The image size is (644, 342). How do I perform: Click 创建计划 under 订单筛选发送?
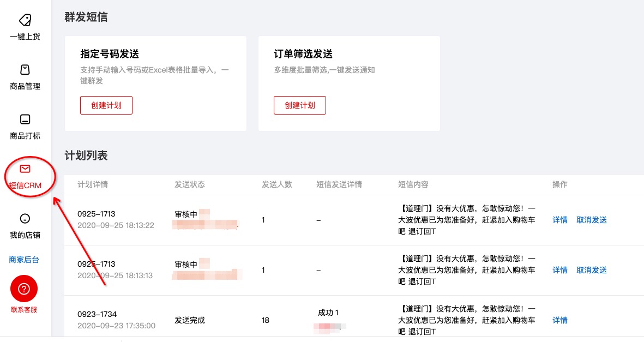299,105
